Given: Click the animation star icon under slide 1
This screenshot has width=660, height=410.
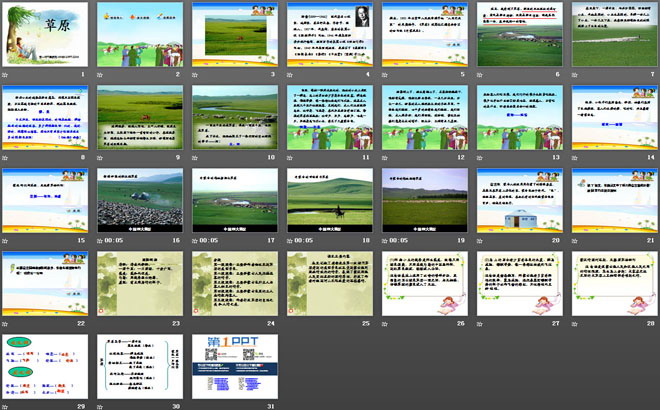Looking at the screenshot, I should [x=6, y=74].
